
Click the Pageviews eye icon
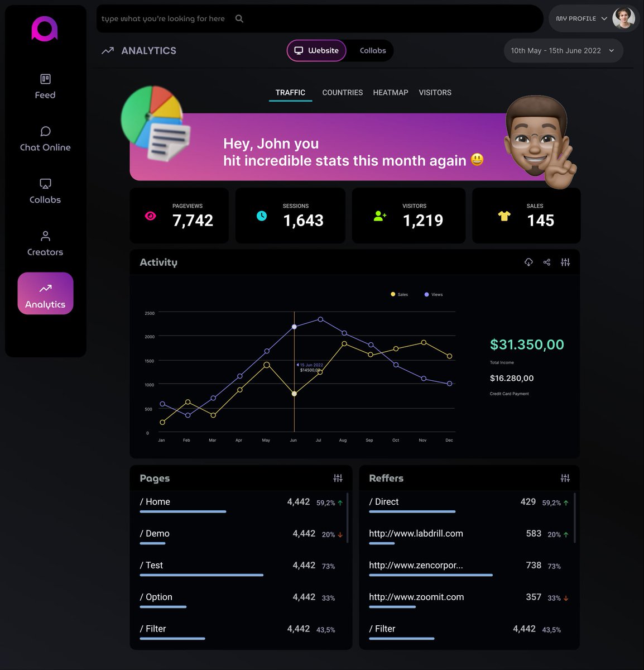click(x=151, y=216)
